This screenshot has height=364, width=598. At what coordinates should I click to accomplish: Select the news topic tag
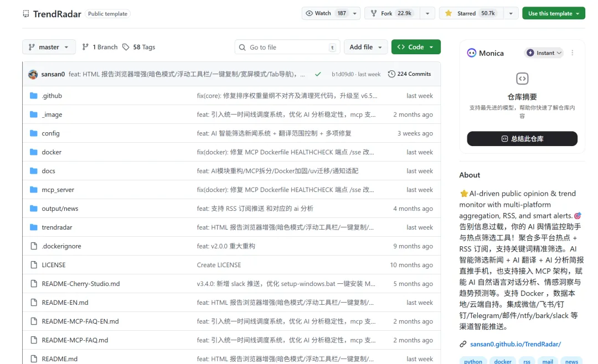pyautogui.click(x=571, y=361)
